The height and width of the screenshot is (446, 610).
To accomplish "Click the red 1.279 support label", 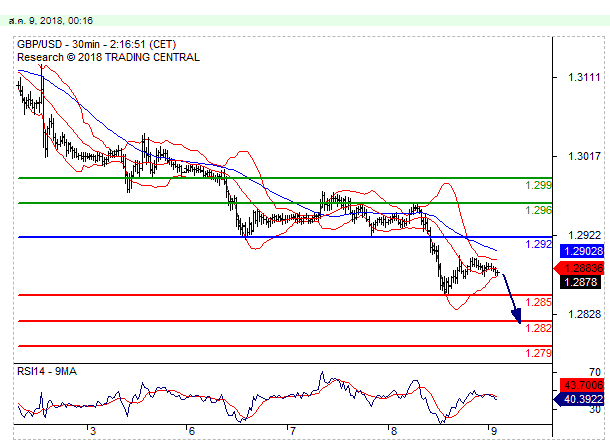I will pos(538,353).
